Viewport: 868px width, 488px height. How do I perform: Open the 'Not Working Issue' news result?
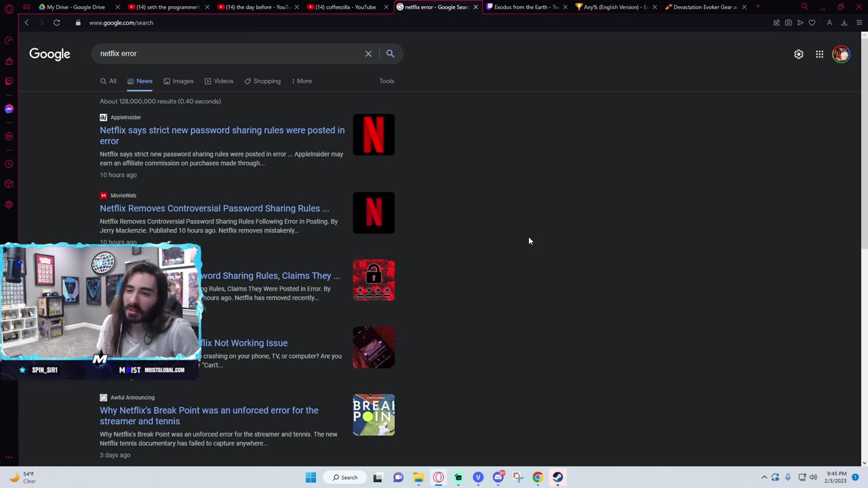point(244,343)
